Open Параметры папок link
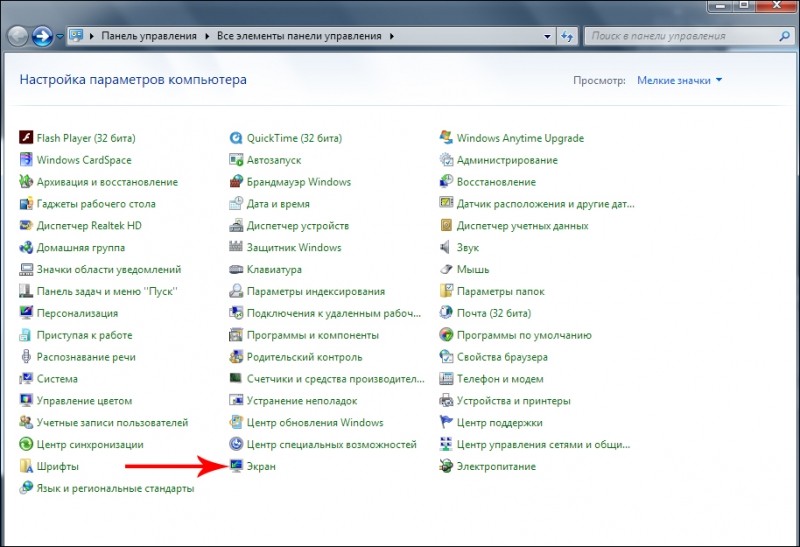Screen dimensions: 800x547 [x=501, y=291]
